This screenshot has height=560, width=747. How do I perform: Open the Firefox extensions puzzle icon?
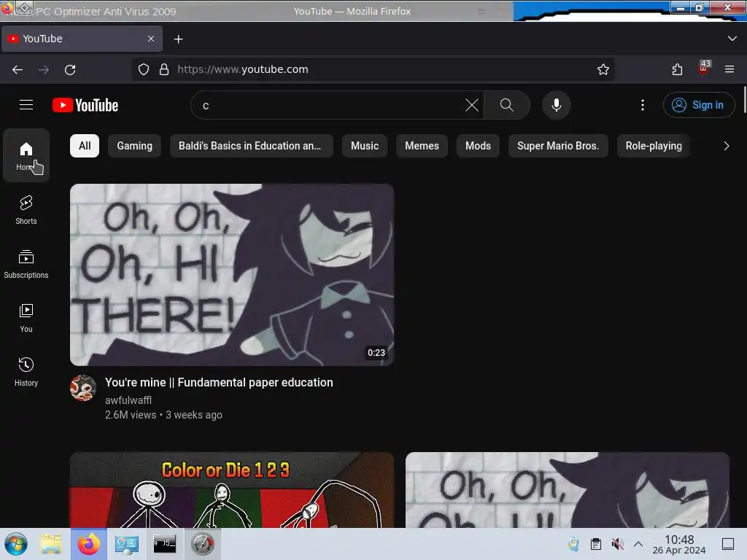point(677,69)
